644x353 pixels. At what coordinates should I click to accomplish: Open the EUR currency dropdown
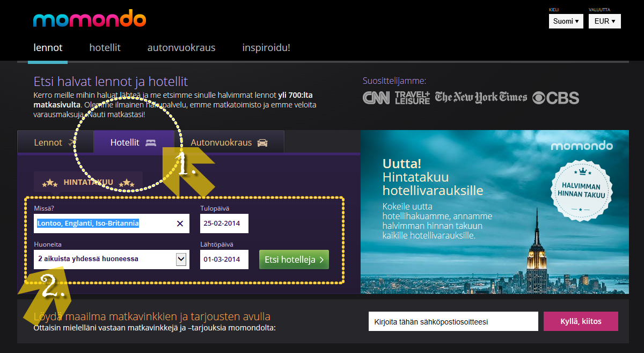coord(605,21)
